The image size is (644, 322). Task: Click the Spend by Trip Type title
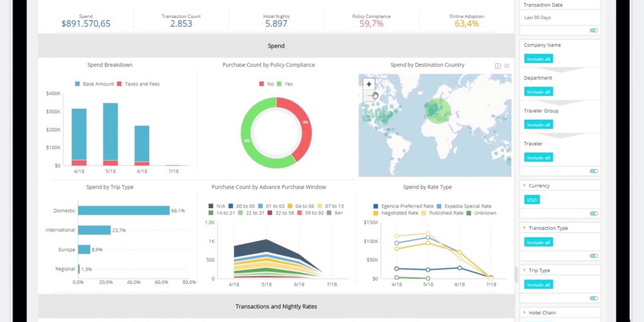click(109, 187)
